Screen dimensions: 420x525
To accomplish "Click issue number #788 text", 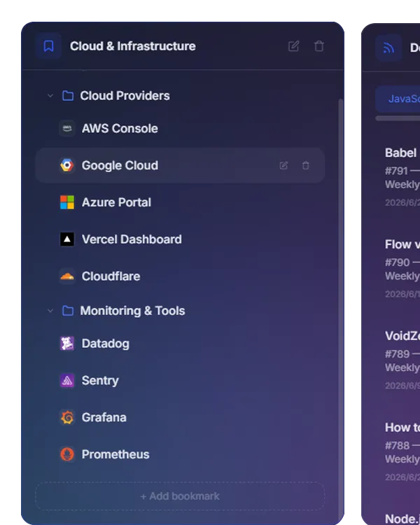I will click(397, 446).
